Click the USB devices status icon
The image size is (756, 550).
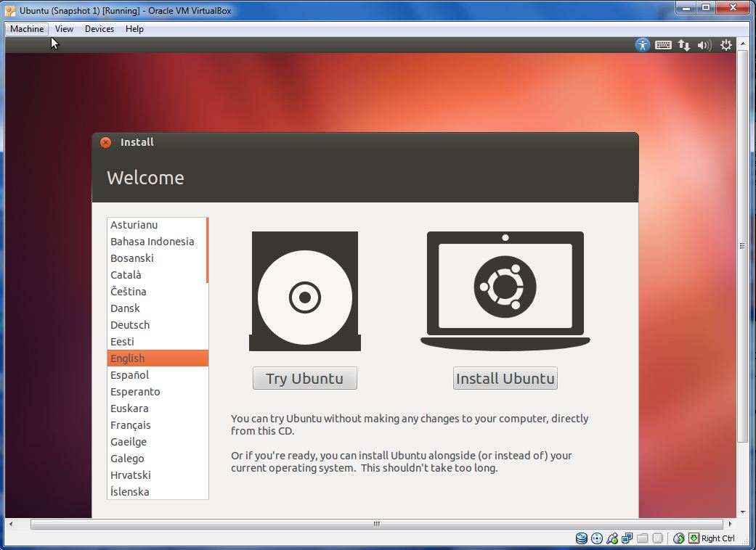point(612,538)
